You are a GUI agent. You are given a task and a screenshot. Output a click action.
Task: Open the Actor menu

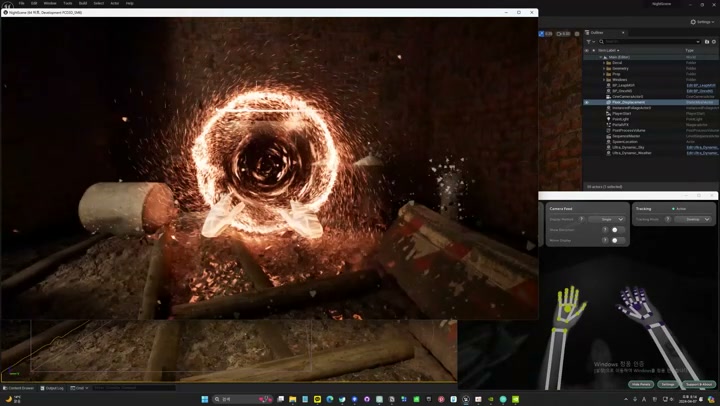(x=114, y=3)
